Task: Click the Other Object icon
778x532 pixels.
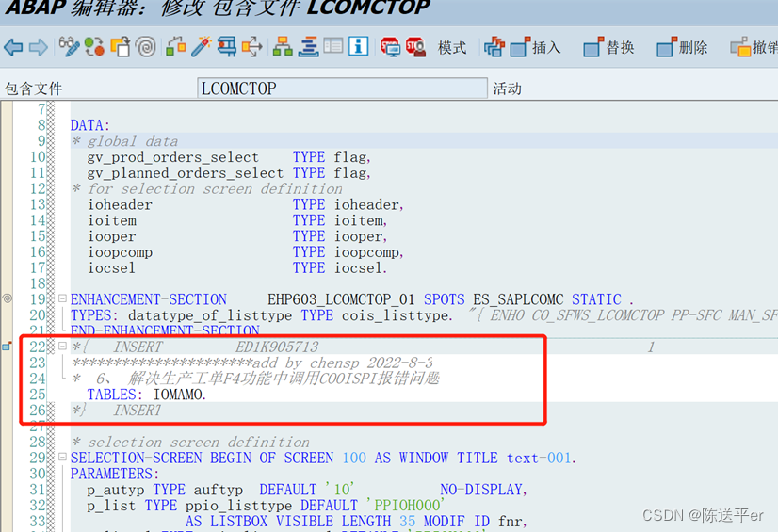Action: click(120, 46)
